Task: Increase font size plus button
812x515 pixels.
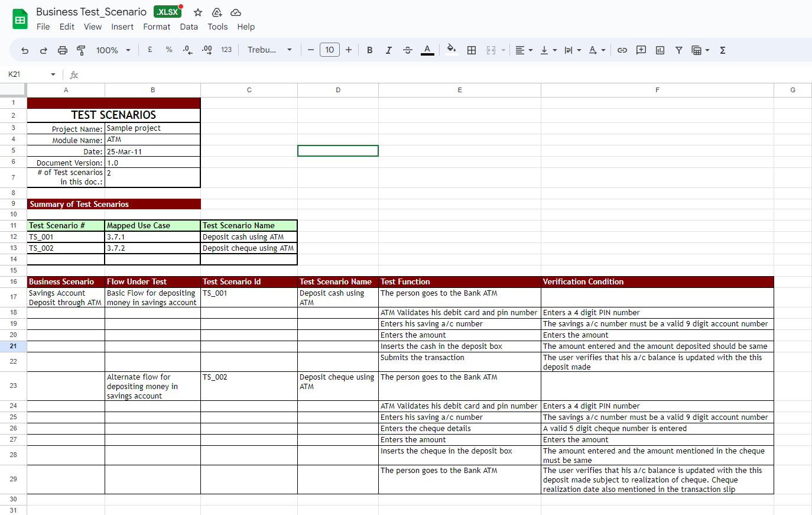Action: click(x=349, y=50)
